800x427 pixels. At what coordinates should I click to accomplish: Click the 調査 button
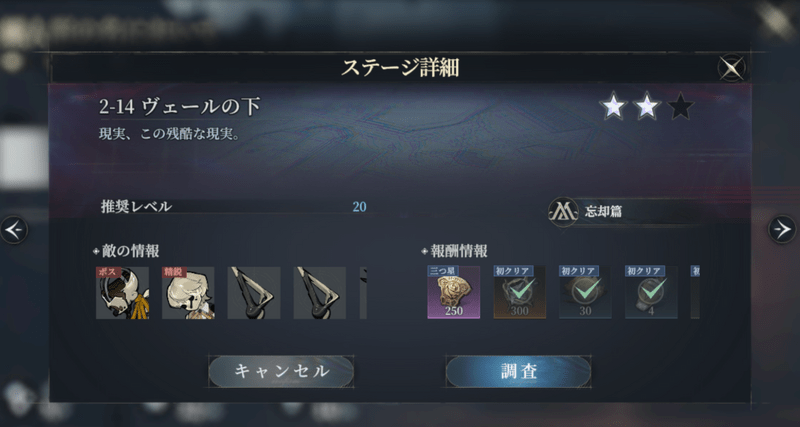[x=518, y=371]
